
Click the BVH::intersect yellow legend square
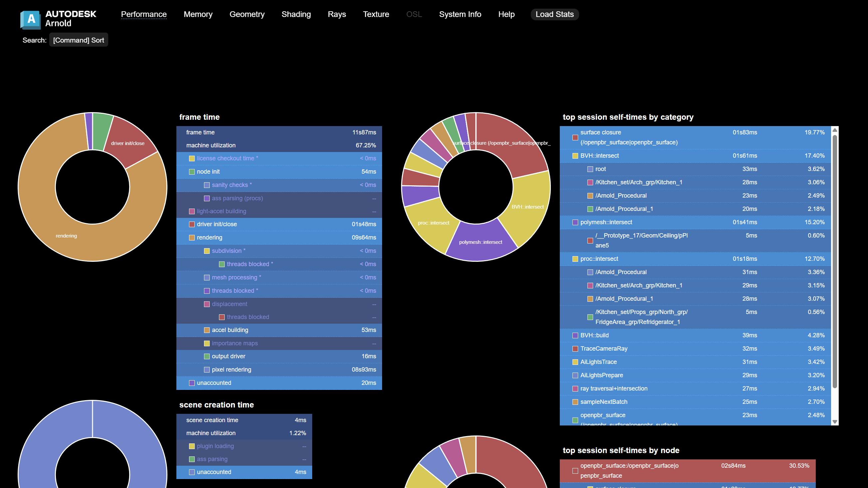tap(575, 156)
